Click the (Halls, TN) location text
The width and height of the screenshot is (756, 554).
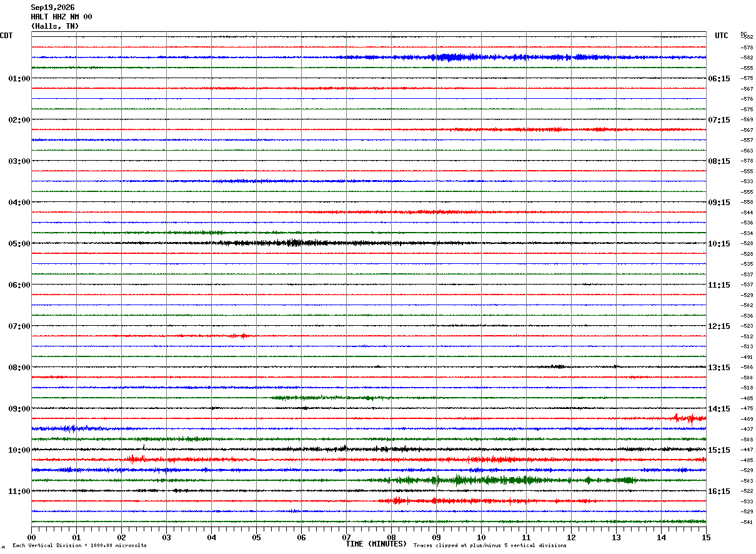point(55,26)
